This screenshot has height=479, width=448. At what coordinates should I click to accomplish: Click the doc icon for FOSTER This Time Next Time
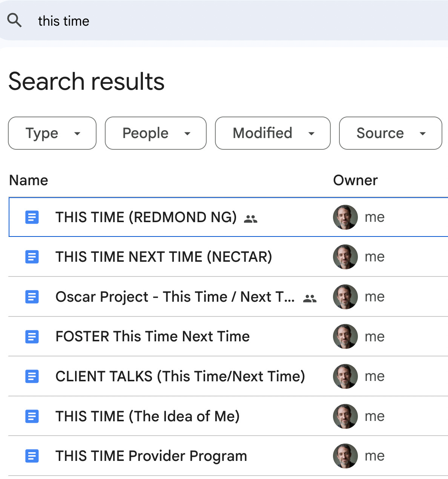pyautogui.click(x=32, y=336)
